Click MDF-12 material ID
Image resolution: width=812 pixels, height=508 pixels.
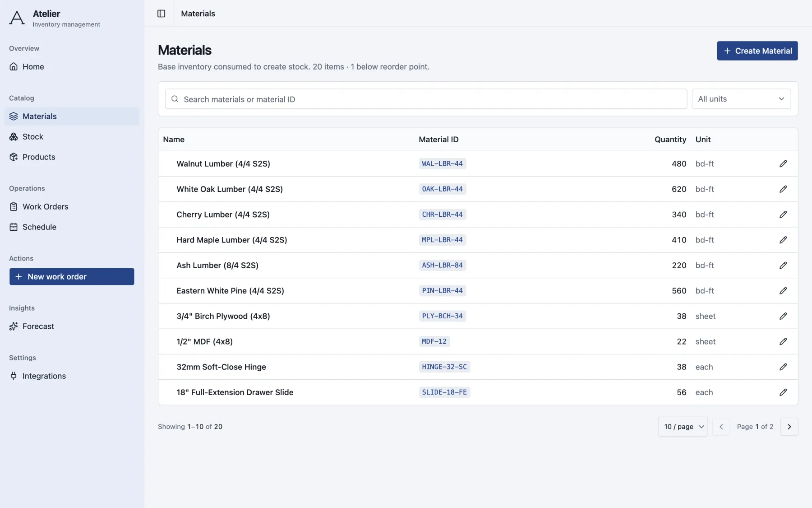434,341
